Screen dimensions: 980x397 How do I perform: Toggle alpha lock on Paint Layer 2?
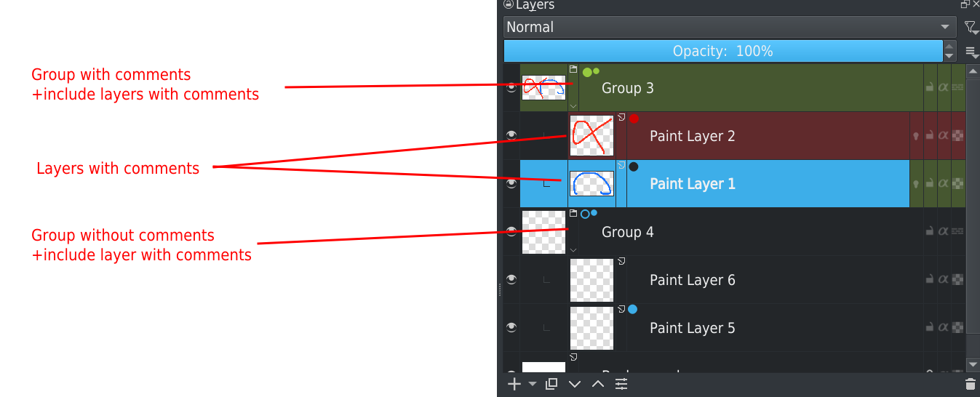point(944,135)
